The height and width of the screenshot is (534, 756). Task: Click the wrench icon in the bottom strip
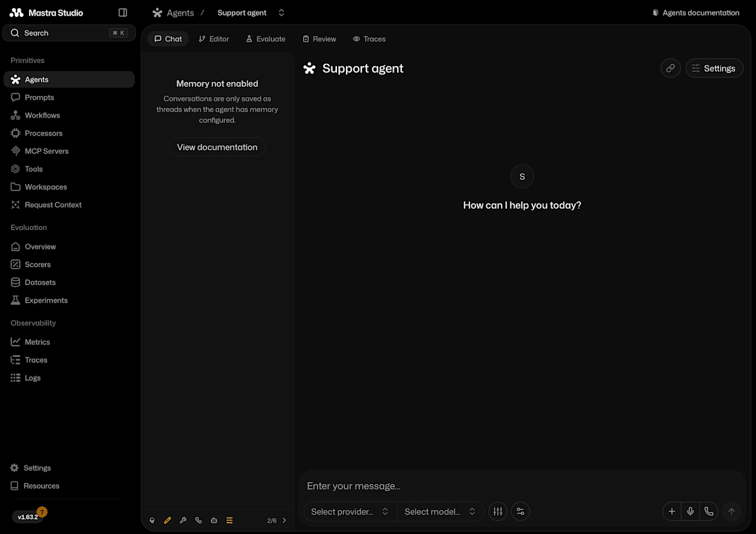coord(183,520)
